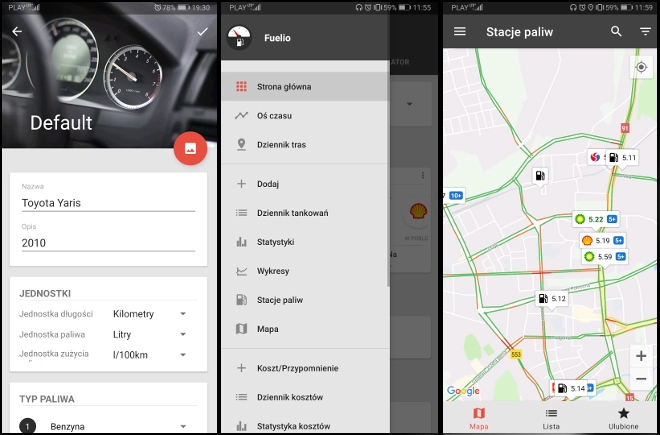Tap the Fuelio gauge logo in drawer
Screen dimensions: 660x435
click(239, 37)
